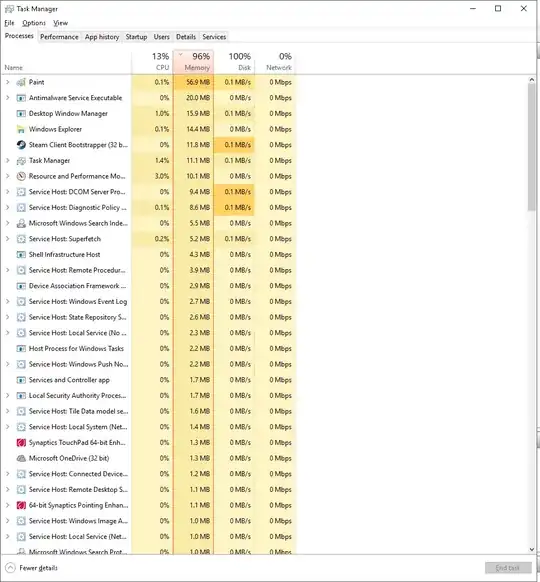
Task: Sort by the Network column header
Action: pyautogui.click(x=275, y=62)
